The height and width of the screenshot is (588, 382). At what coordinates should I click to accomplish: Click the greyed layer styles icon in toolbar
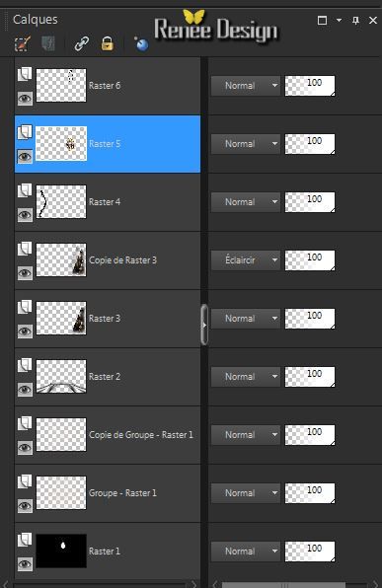click(x=48, y=43)
